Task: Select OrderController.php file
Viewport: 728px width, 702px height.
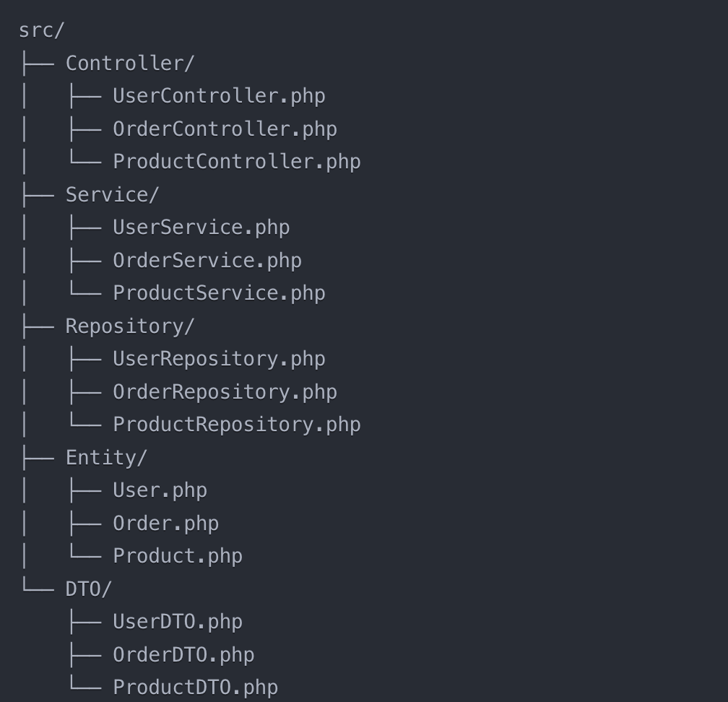Action: pos(225,129)
